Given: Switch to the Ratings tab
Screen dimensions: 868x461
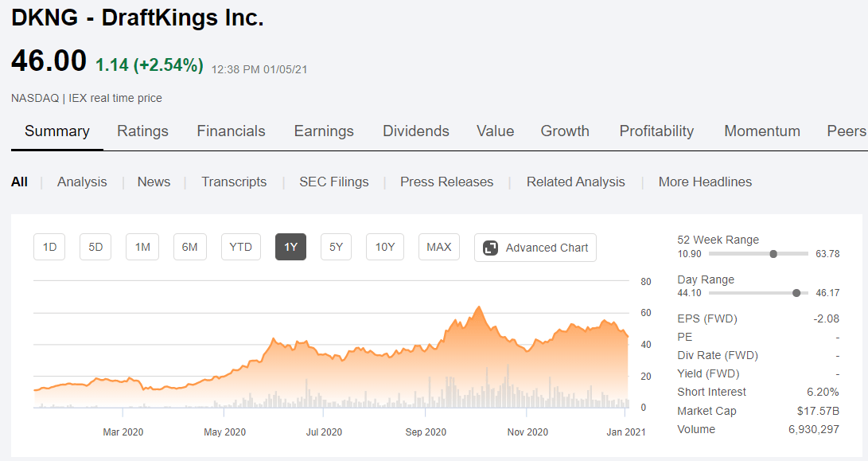Looking at the screenshot, I should (143, 131).
